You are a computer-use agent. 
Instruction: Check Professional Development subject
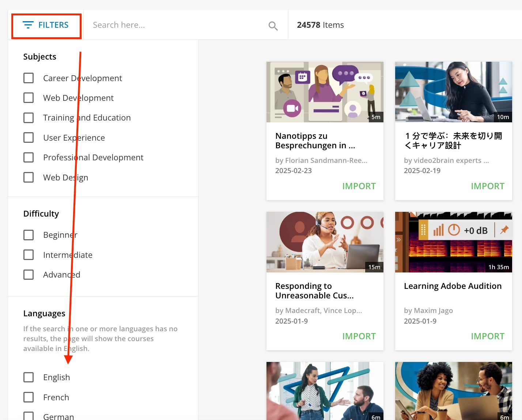click(x=29, y=157)
